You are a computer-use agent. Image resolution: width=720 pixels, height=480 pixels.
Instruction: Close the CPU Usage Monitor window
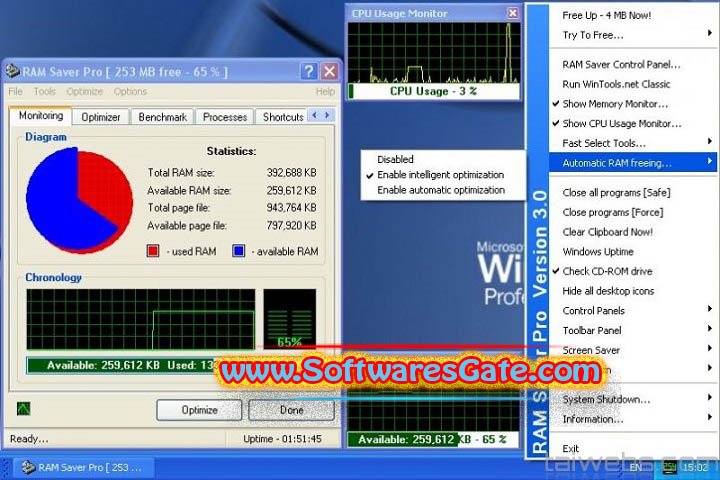click(x=512, y=13)
